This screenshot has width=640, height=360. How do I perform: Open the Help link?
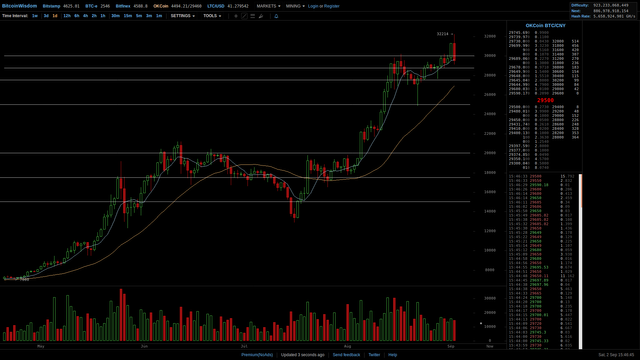(x=392, y=355)
